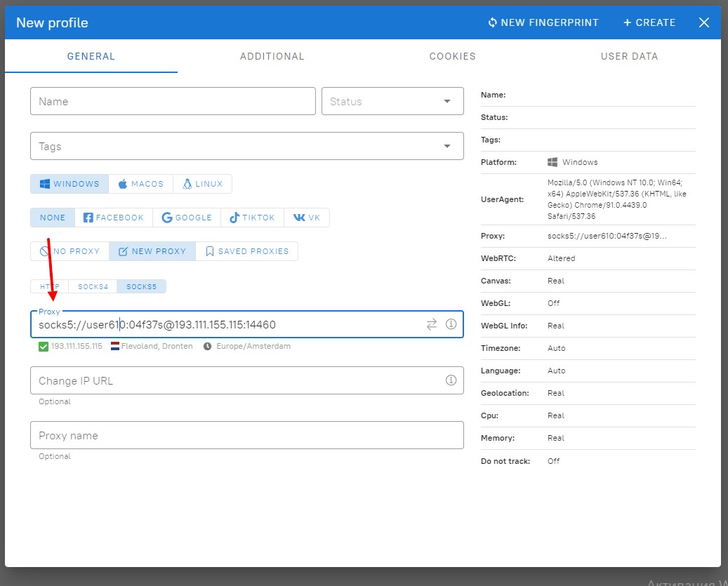Click the Timezone 'Auto' value

[x=556, y=348]
